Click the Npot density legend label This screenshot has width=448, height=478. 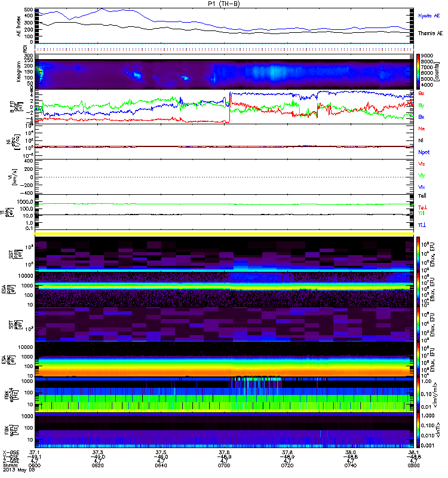424,152
